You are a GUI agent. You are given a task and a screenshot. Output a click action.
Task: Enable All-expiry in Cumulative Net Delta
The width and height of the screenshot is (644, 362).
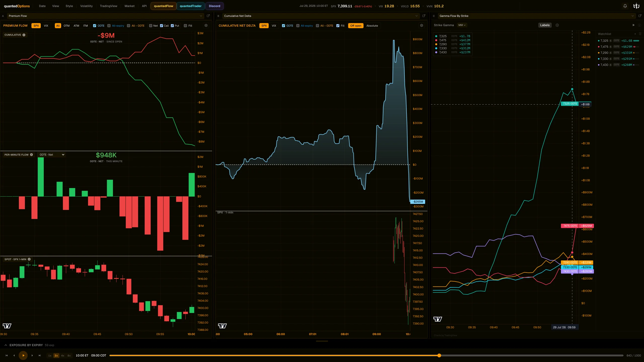pos(298,26)
